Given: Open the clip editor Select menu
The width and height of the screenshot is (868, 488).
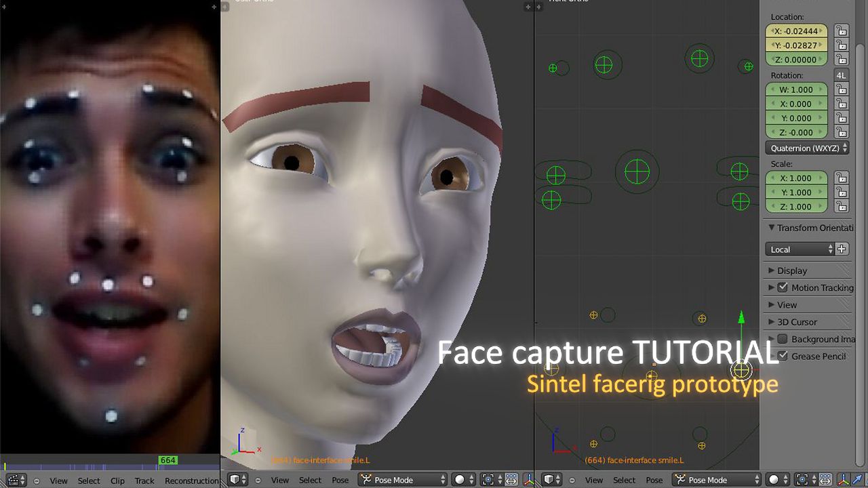Looking at the screenshot, I should pyautogui.click(x=89, y=481).
